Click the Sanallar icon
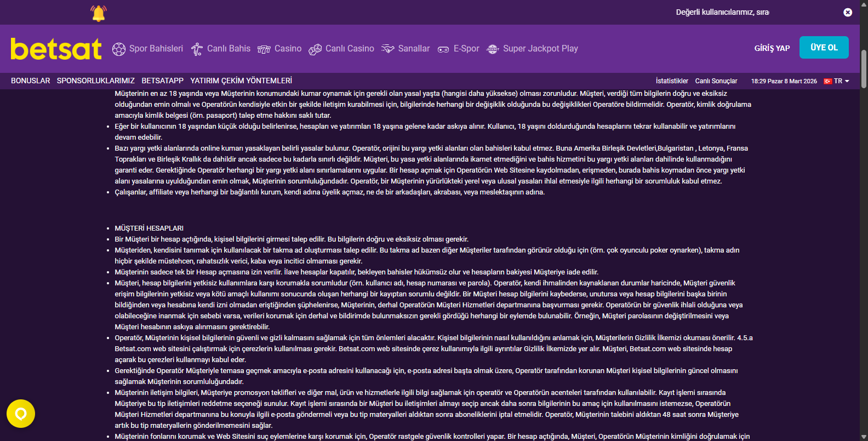The height and width of the screenshot is (441, 868). pos(388,49)
